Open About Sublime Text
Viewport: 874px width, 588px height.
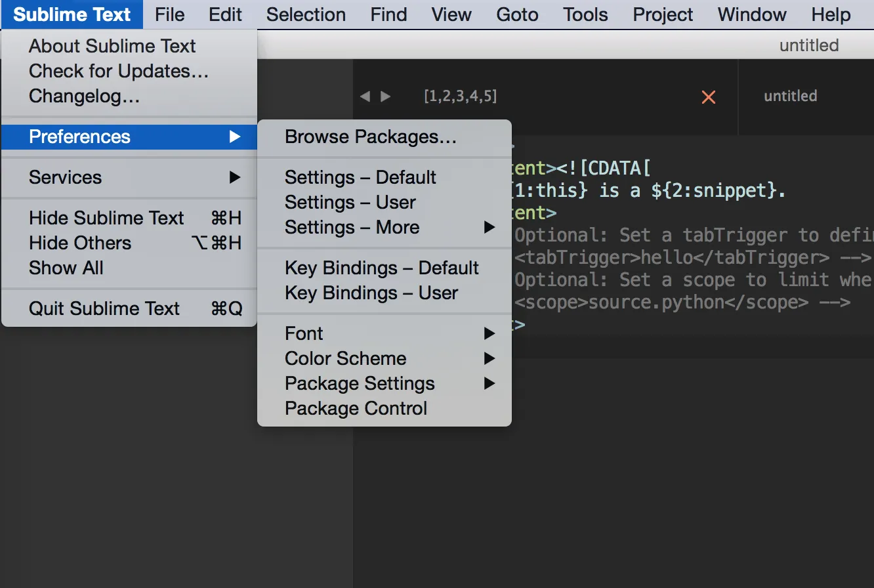[112, 45]
